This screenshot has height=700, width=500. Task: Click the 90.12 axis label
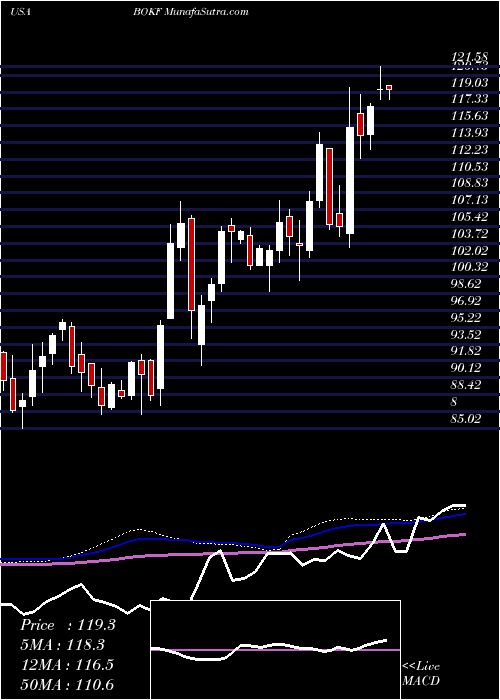(467, 369)
